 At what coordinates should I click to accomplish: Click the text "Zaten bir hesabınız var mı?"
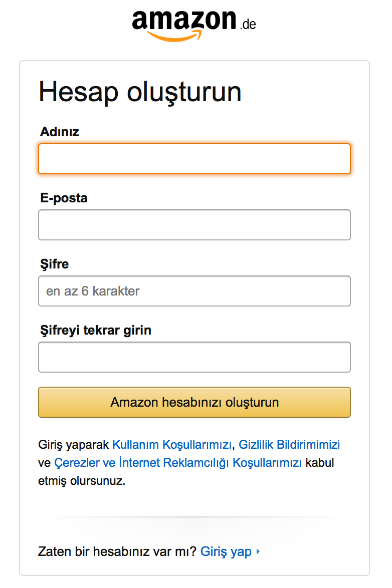coord(116,551)
